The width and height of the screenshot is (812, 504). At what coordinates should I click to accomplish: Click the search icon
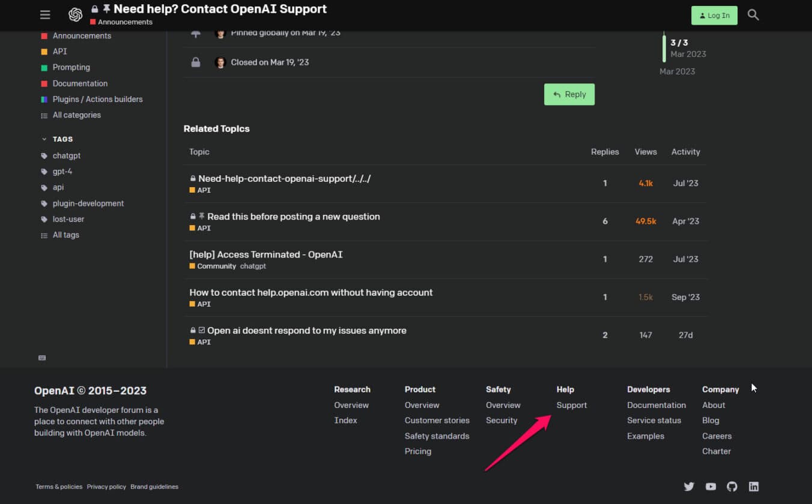tap(753, 14)
